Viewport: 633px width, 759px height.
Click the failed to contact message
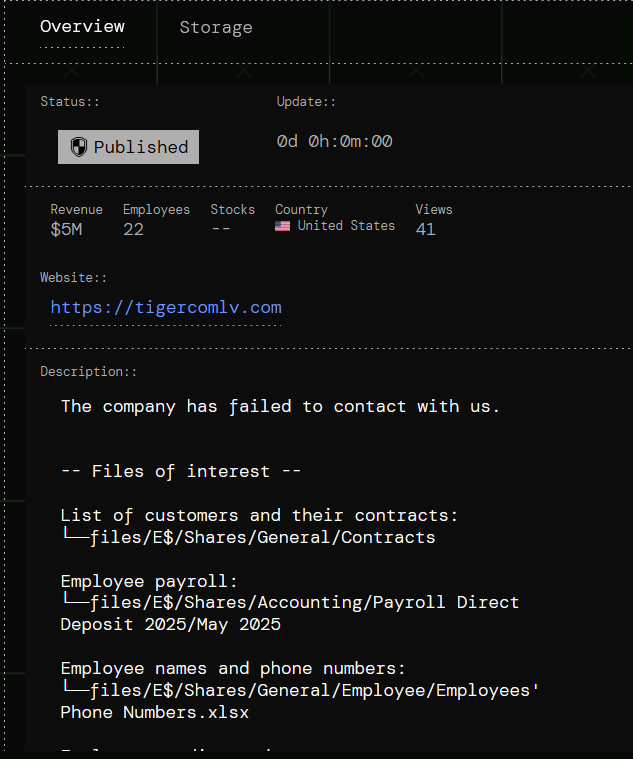pos(280,406)
